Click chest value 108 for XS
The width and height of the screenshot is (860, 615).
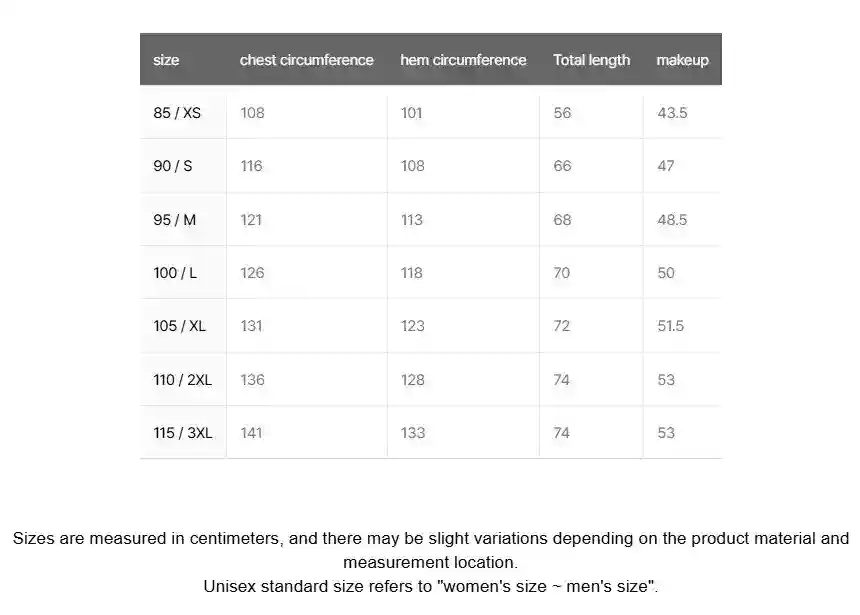click(252, 113)
